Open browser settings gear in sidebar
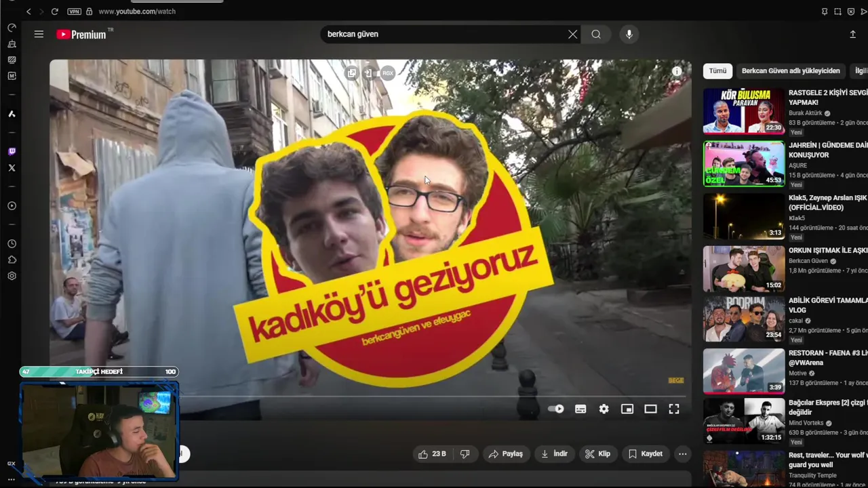 [x=12, y=276]
